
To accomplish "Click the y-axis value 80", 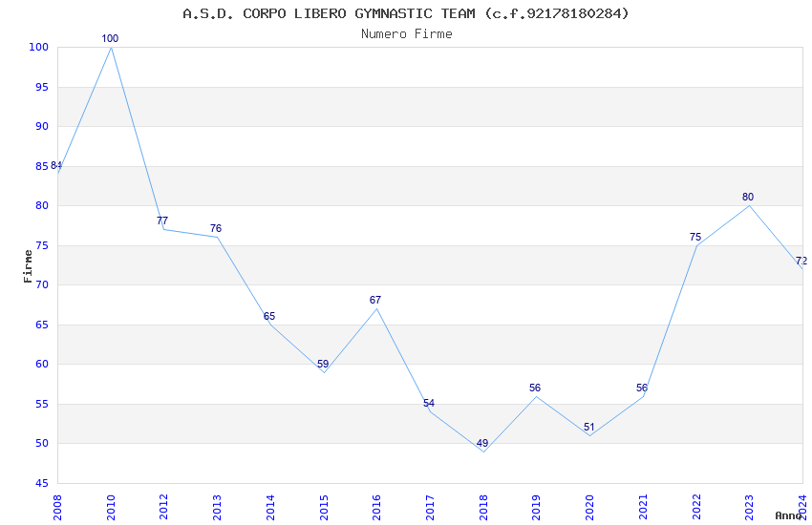I will (42, 205).
